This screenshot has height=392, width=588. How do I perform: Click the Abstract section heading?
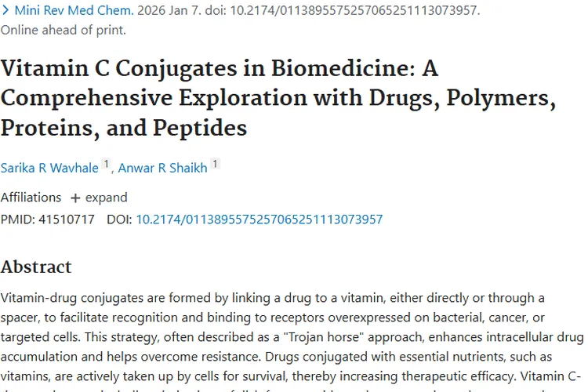[36, 267]
